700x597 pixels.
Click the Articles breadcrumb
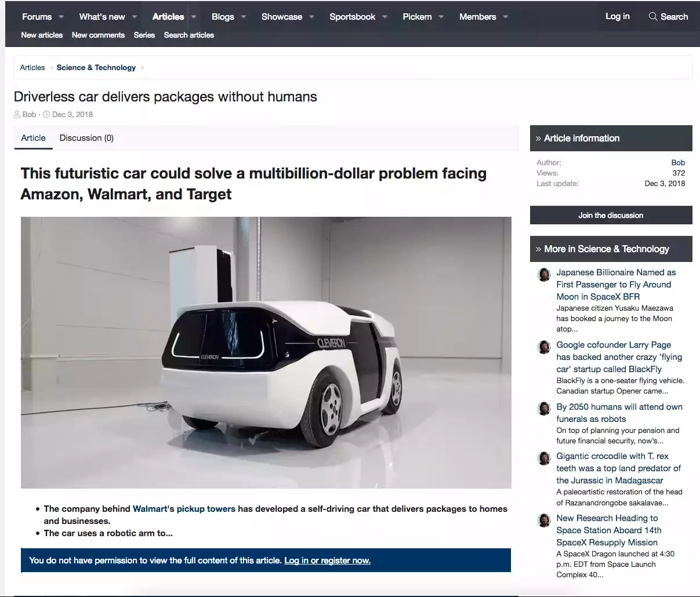[32, 67]
